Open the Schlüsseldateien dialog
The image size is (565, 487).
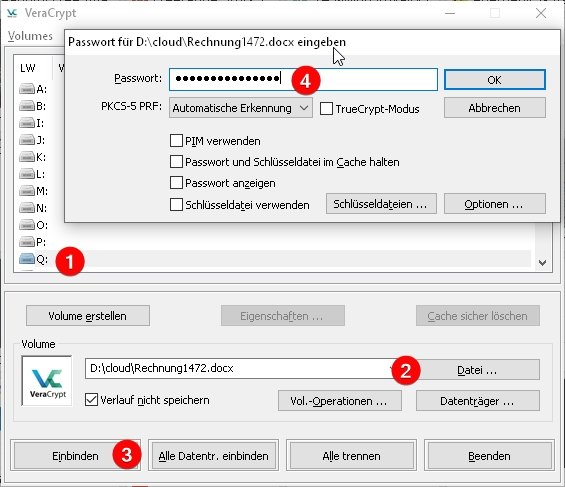(x=381, y=204)
